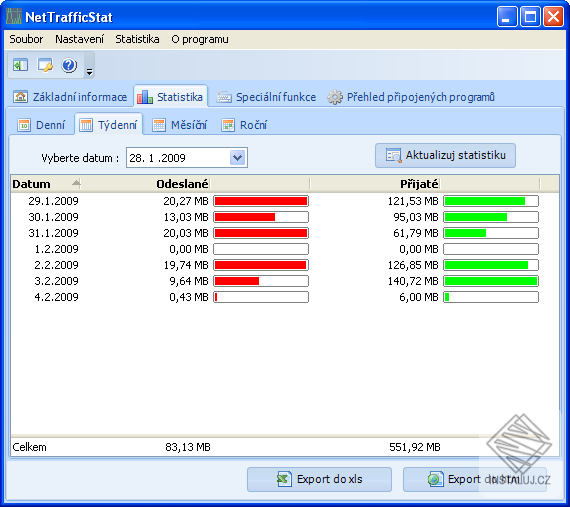Open the Statistika menu

point(137,39)
